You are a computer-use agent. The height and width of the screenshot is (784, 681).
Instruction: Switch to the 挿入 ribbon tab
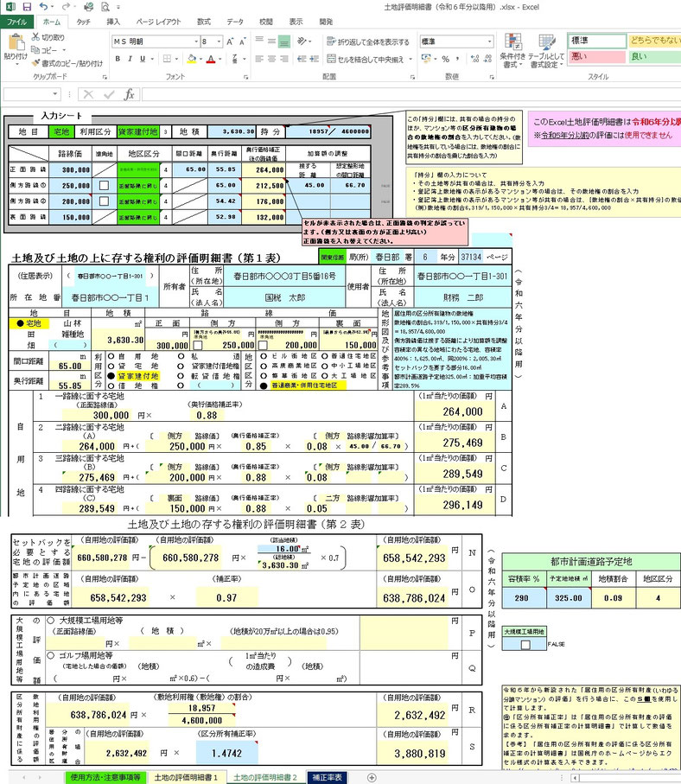pyautogui.click(x=113, y=22)
